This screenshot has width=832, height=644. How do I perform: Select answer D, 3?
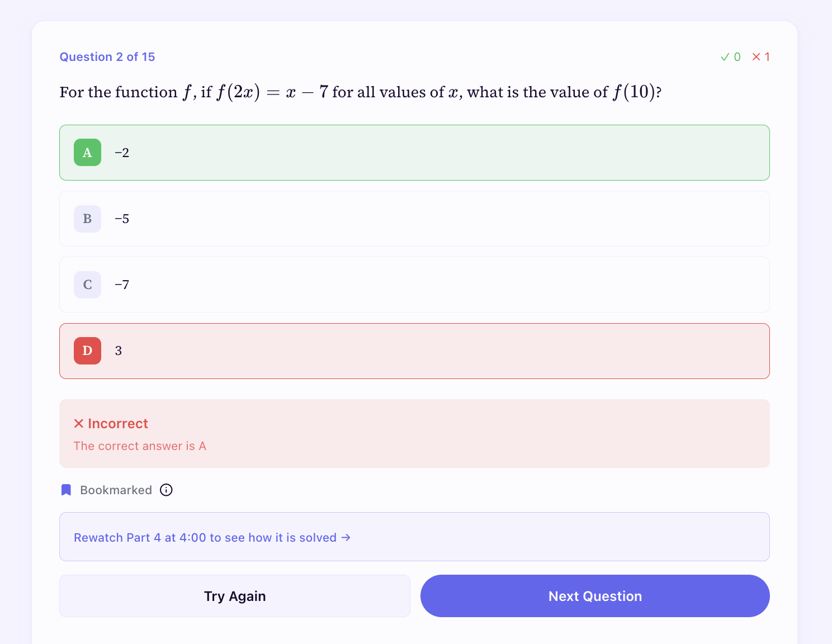tap(414, 351)
